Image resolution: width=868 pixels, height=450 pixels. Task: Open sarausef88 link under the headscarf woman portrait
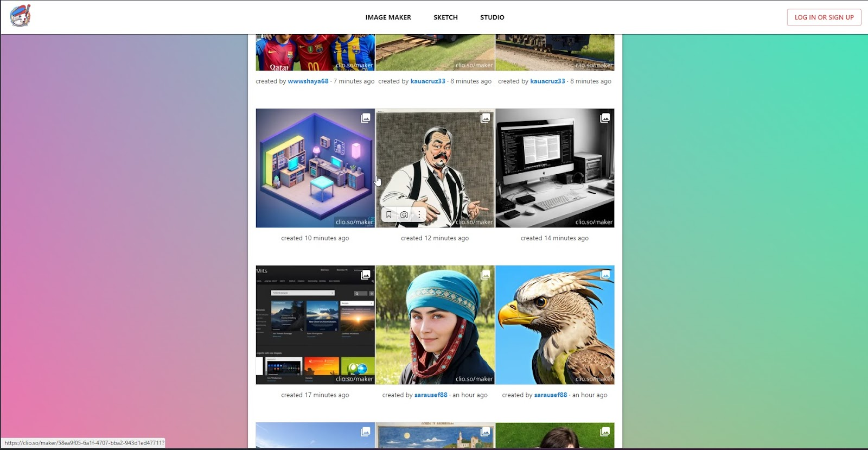[x=431, y=395]
